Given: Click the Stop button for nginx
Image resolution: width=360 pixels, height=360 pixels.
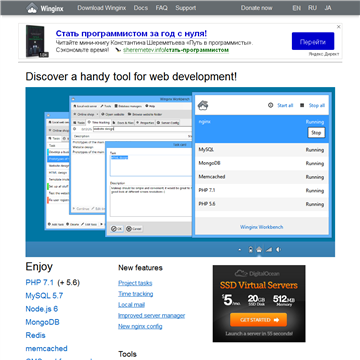Looking at the screenshot, I should point(316,133).
